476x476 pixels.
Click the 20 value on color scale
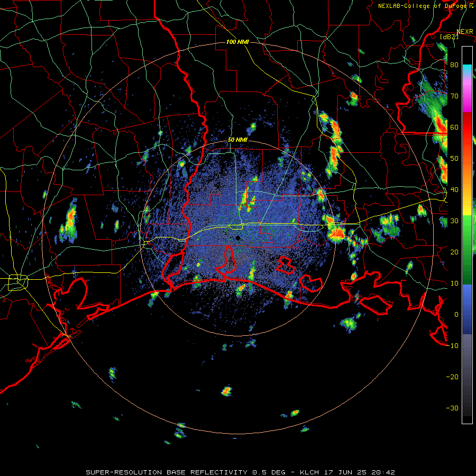coord(454,252)
